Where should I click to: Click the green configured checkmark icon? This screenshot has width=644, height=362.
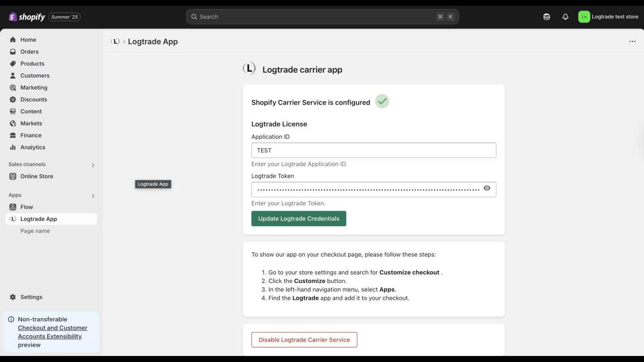382,101
